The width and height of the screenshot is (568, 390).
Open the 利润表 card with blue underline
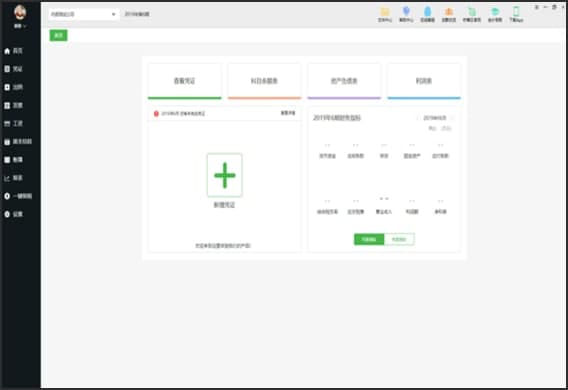click(424, 81)
